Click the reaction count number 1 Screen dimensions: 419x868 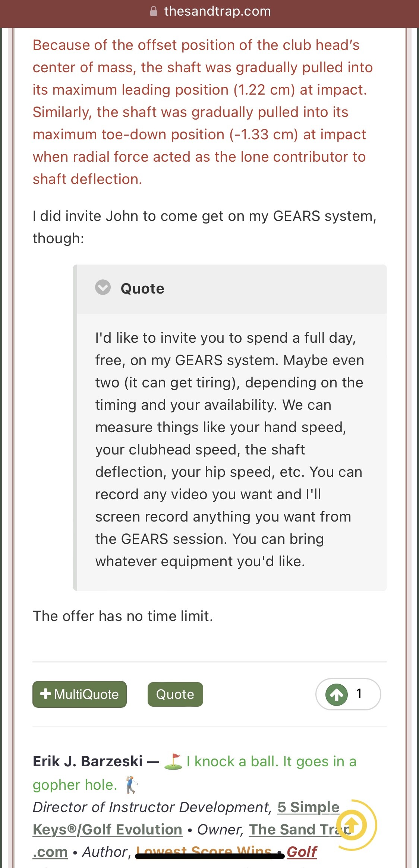click(359, 694)
